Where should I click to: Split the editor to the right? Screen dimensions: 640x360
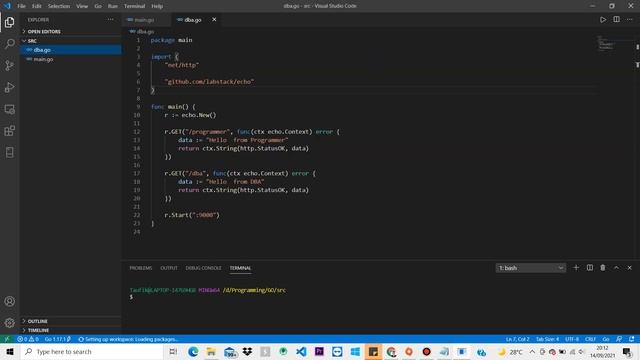(x=616, y=20)
